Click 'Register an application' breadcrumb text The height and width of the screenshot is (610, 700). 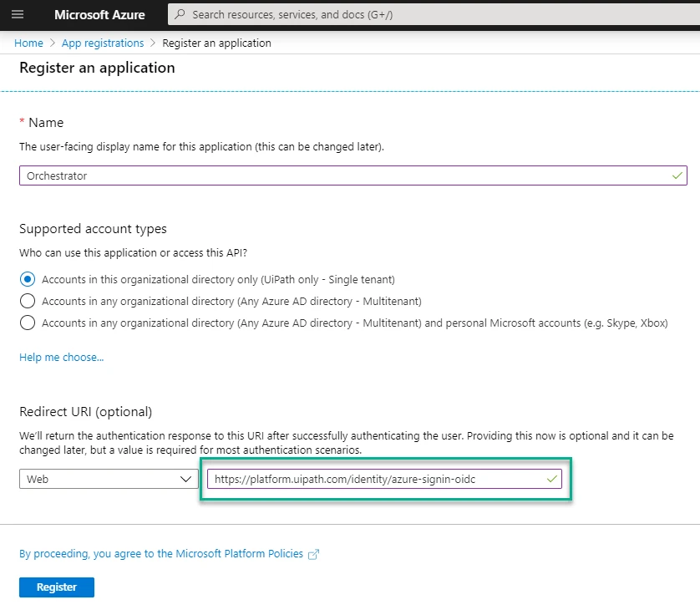coord(216,43)
